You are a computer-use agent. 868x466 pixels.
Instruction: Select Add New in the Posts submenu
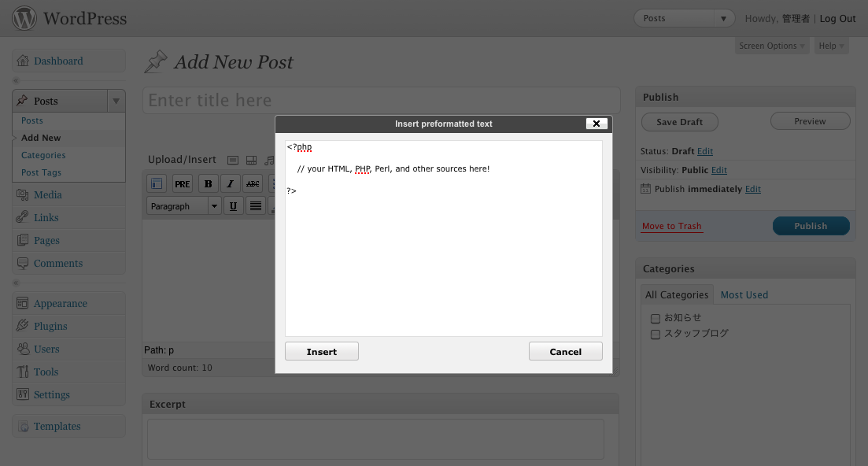[41, 138]
